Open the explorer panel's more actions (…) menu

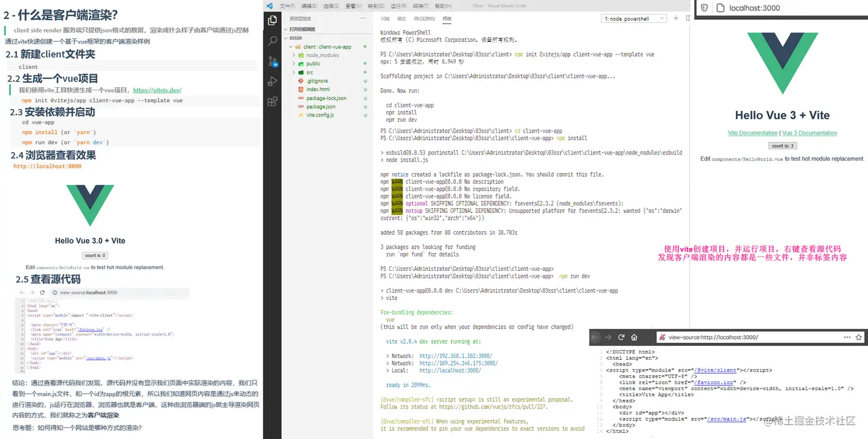tap(362, 18)
